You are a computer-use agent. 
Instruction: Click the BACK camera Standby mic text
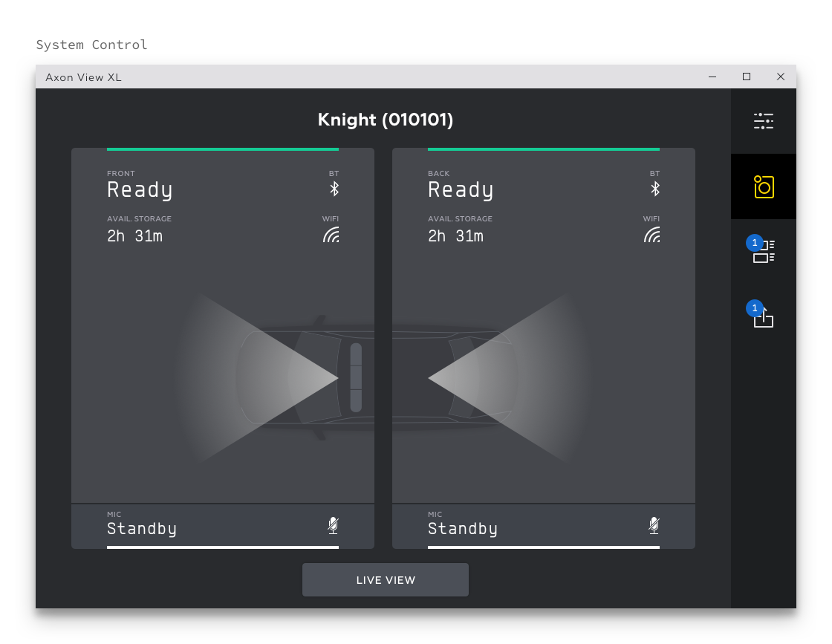pos(464,529)
